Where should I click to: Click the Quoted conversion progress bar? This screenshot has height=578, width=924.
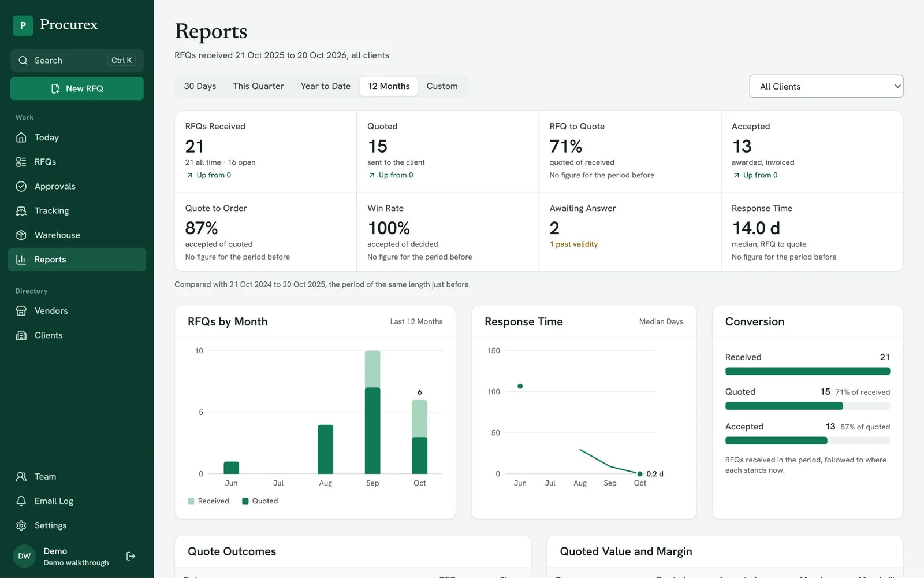coord(807,406)
